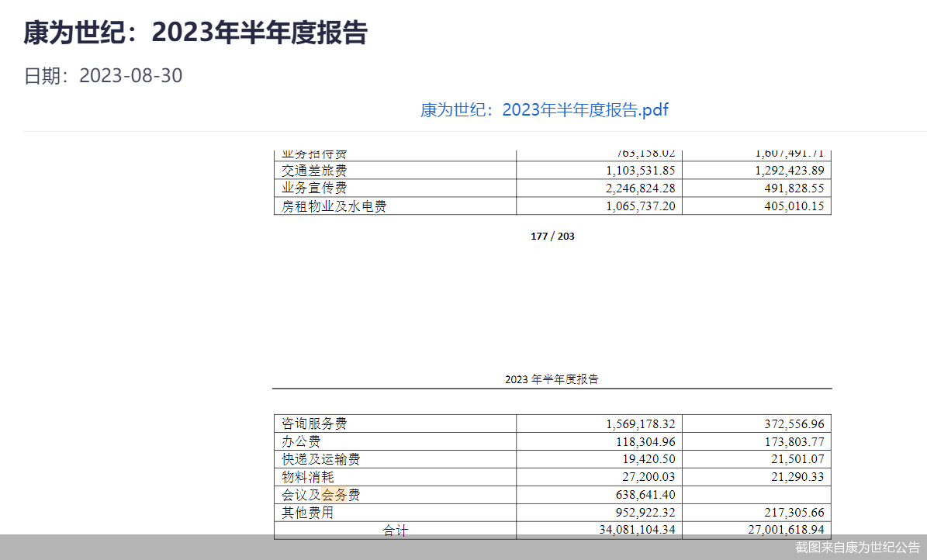The image size is (927, 560).
Task: Click the 办公费 row label
Action: tap(301, 441)
